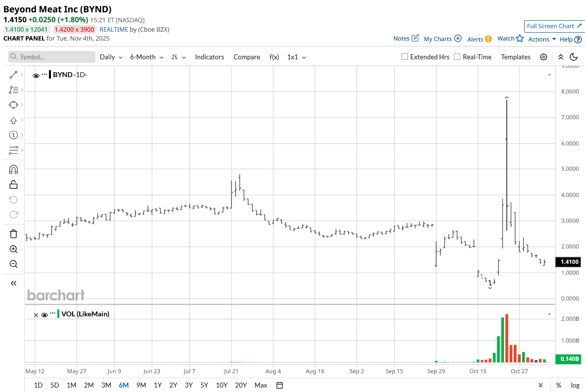The image size is (585, 392).
Task: Select the arrow marker tool icon
Action: [13, 121]
